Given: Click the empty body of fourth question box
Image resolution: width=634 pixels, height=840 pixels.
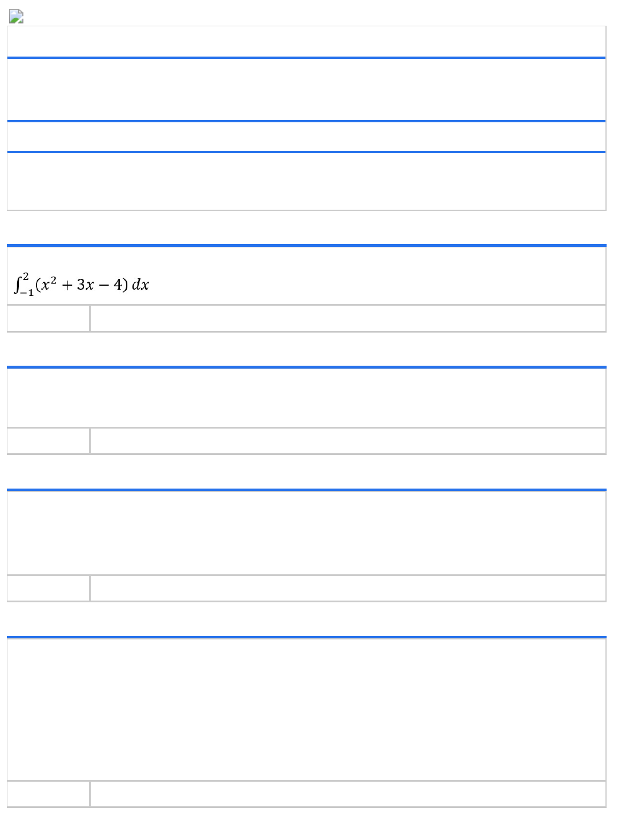Looking at the screenshot, I should pos(306,709).
